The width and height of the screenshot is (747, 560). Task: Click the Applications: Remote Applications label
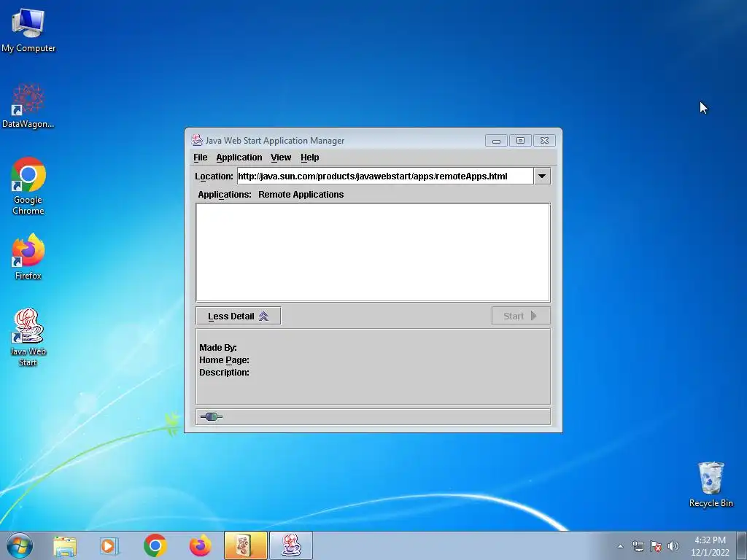click(x=271, y=194)
